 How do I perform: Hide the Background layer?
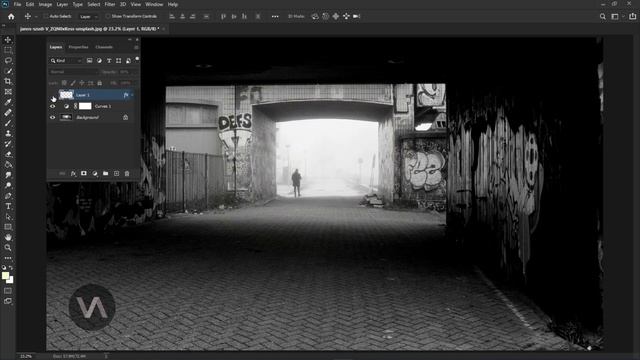pyautogui.click(x=52, y=117)
